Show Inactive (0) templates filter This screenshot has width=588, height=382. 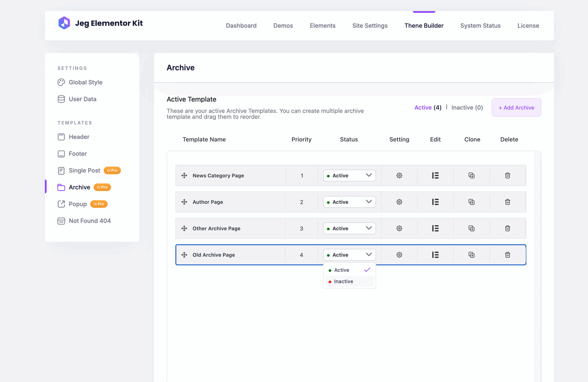(x=467, y=108)
